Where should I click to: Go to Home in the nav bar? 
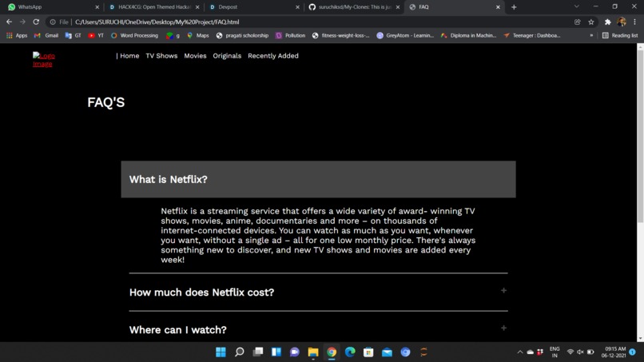click(x=129, y=56)
